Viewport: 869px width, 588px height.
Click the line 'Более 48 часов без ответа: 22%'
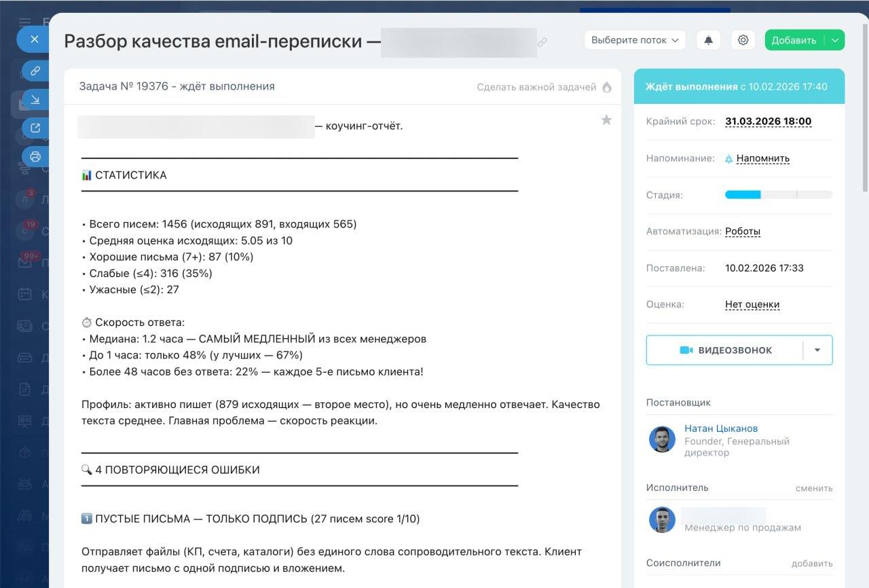(x=253, y=372)
